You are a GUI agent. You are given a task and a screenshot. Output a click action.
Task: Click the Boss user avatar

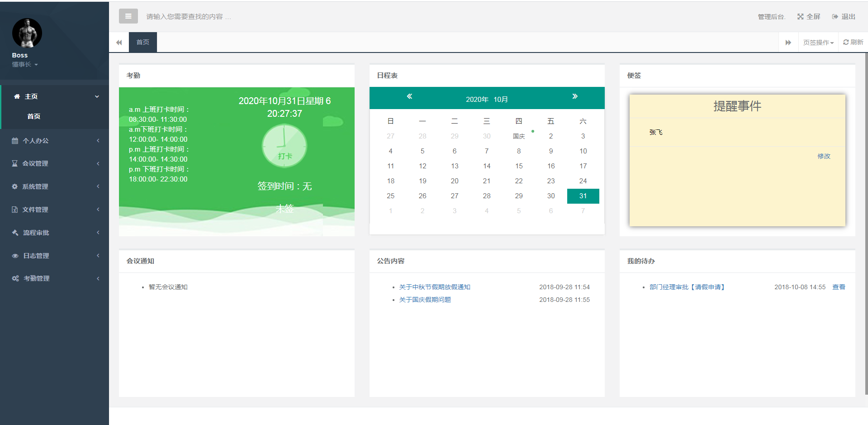27,33
